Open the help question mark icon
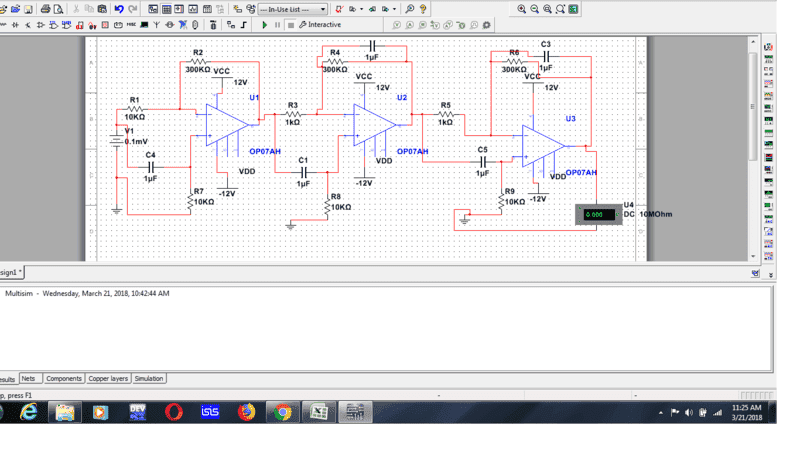 pos(424,9)
